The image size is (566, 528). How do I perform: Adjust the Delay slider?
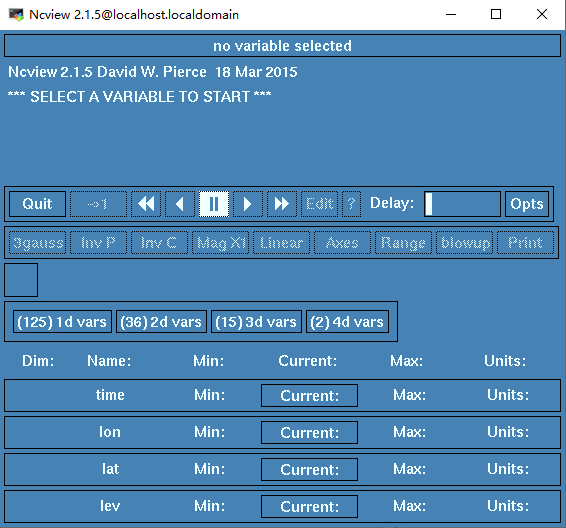pos(462,204)
